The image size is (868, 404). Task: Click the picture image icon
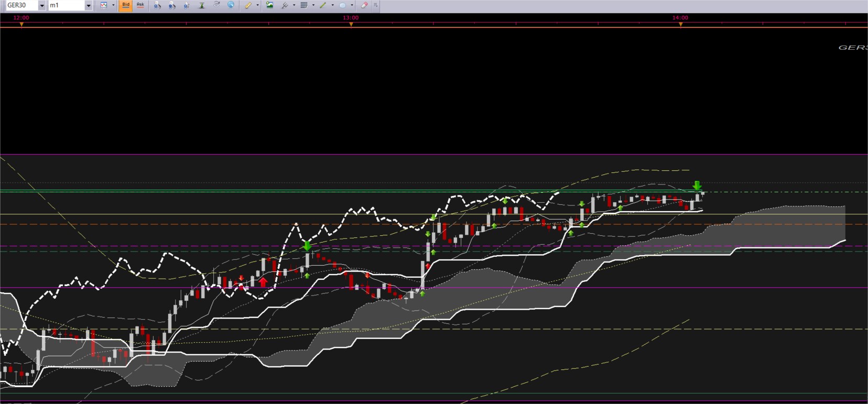269,5
